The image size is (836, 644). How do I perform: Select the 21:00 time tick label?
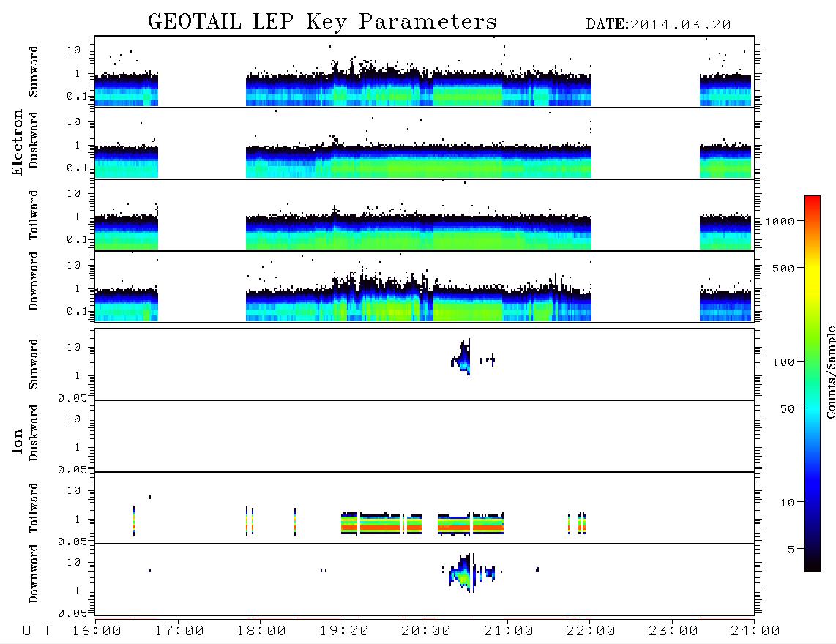pos(509,631)
